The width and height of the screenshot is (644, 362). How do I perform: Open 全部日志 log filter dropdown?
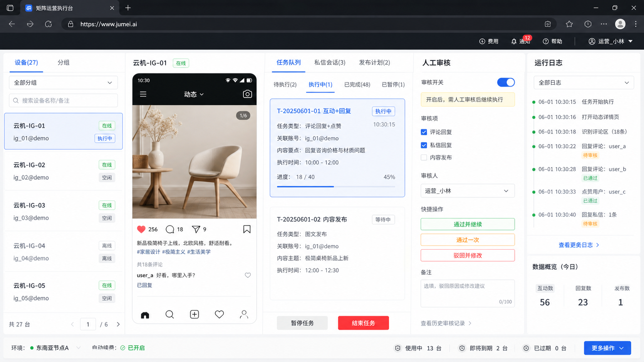[584, 83]
